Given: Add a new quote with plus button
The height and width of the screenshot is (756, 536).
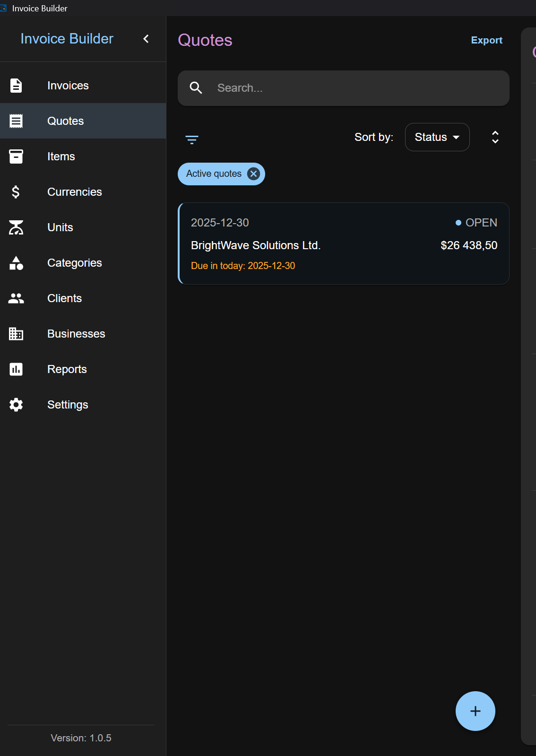Looking at the screenshot, I should pyautogui.click(x=475, y=711).
